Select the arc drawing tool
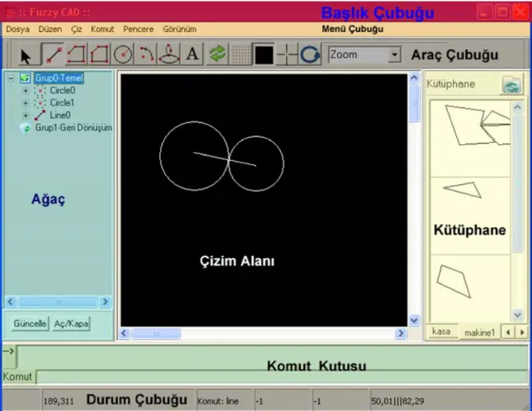This screenshot has height=411, width=532. (146, 54)
